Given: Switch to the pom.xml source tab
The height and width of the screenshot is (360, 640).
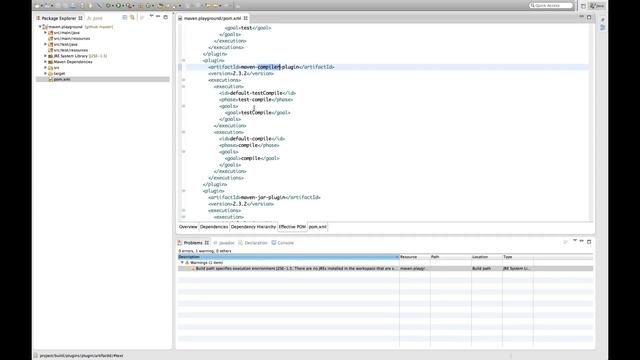Looking at the screenshot, I should pos(318,227).
